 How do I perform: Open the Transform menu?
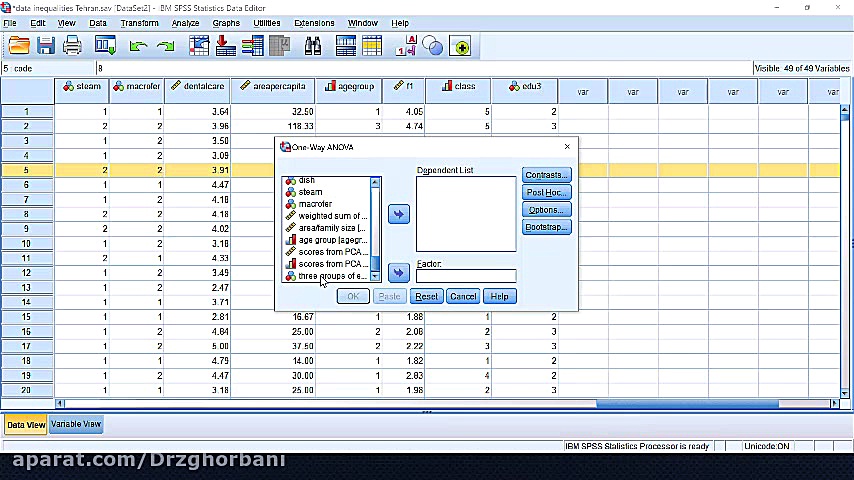point(139,23)
